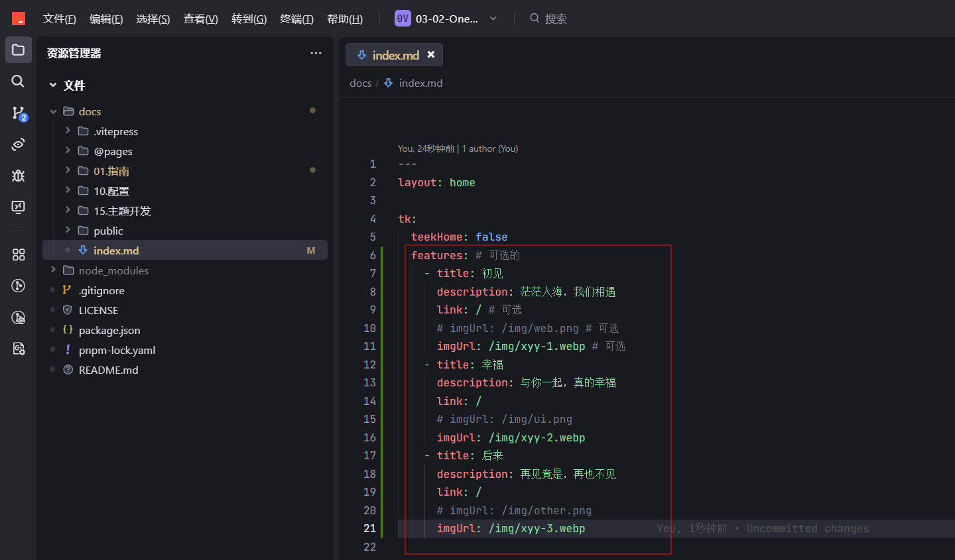The height and width of the screenshot is (560, 955).
Task: Click line number 6 in the gutter
Action: (373, 255)
